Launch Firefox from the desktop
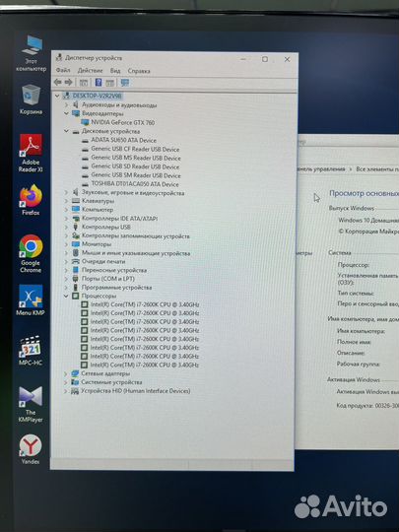 [31, 199]
